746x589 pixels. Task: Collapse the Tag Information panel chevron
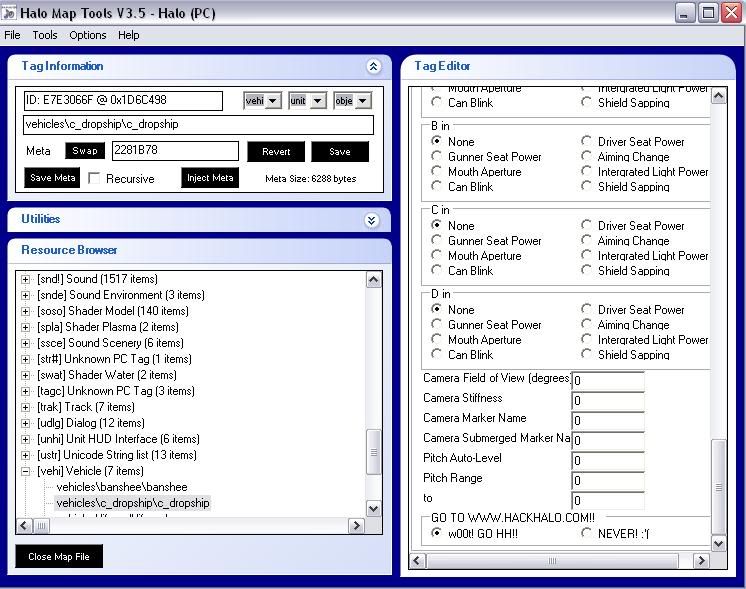(x=373, y=67)
